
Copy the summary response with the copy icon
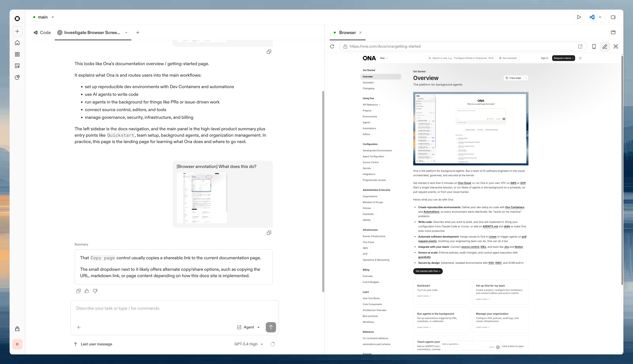tap(78, 291)
